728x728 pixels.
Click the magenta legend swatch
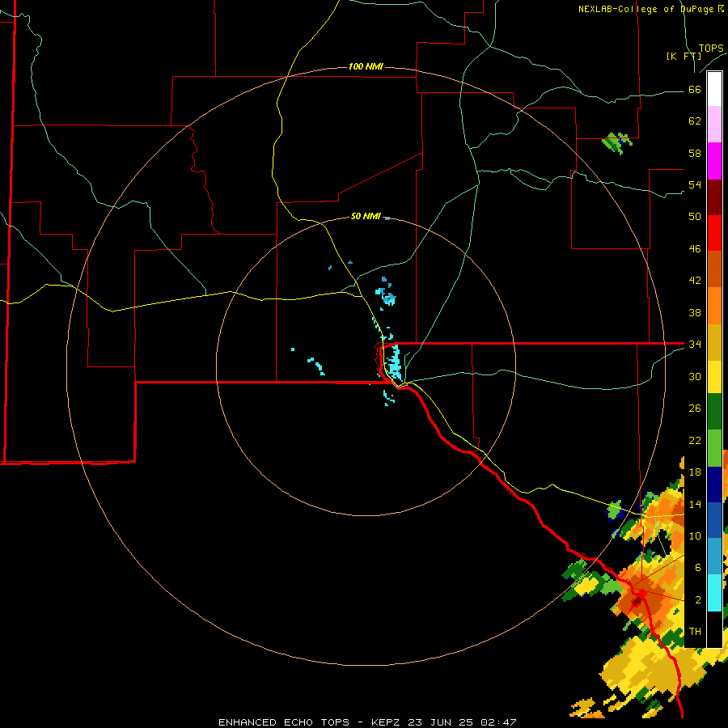(x=714, y=161)
